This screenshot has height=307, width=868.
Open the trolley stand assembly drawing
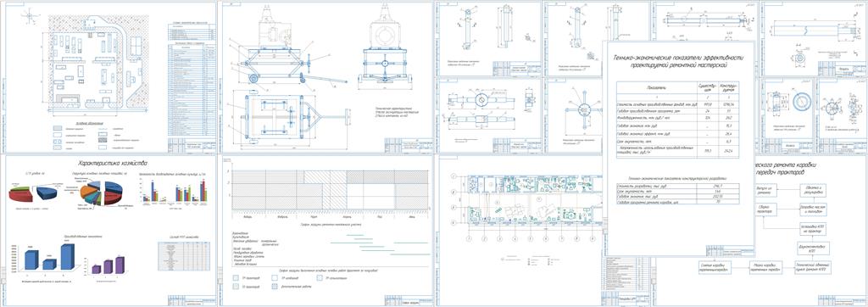pyautogui.click(x=326, y=77)
